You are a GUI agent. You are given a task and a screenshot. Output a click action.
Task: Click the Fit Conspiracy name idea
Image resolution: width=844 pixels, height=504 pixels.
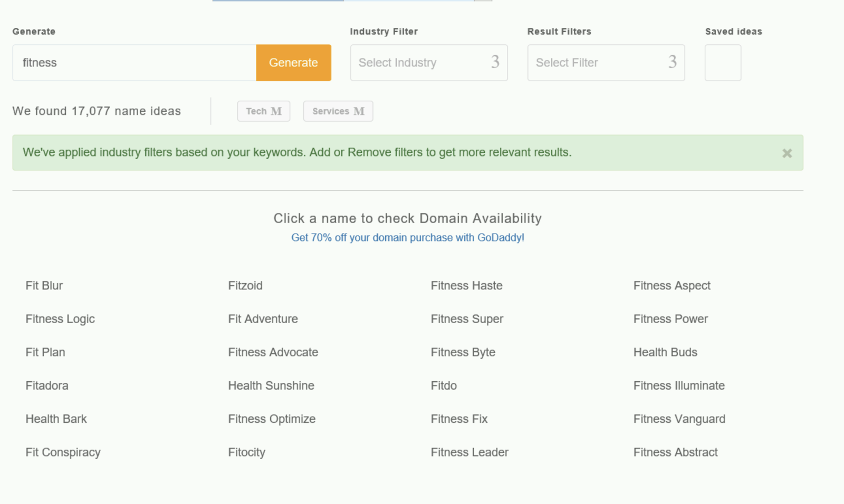[63, 452]
